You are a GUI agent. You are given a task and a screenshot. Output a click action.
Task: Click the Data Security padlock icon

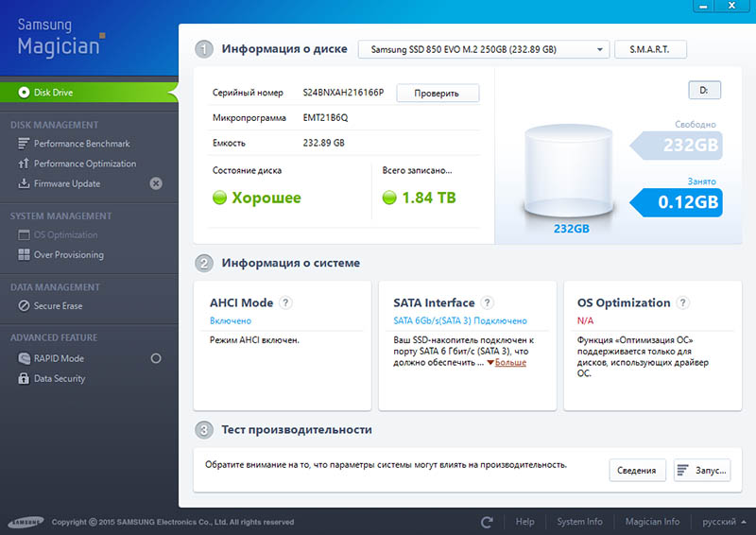[24, 378]
